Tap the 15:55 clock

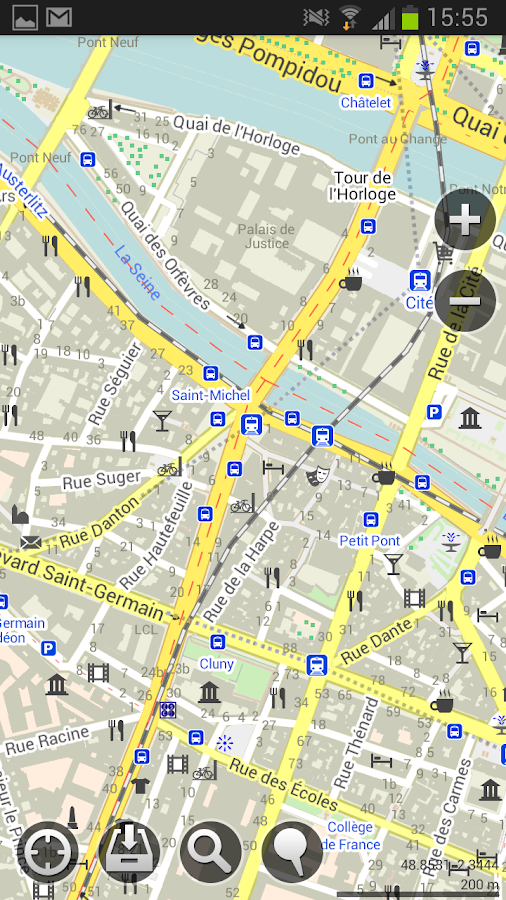pos(457,17)
